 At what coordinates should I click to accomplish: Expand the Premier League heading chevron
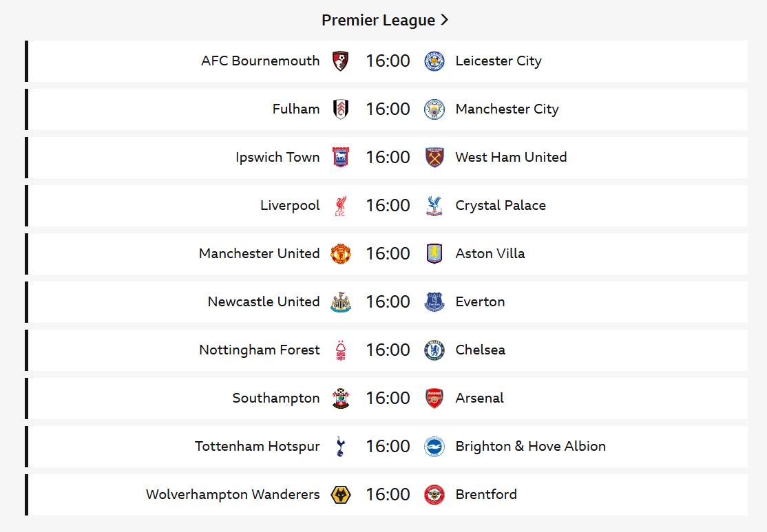pos(445,20)
